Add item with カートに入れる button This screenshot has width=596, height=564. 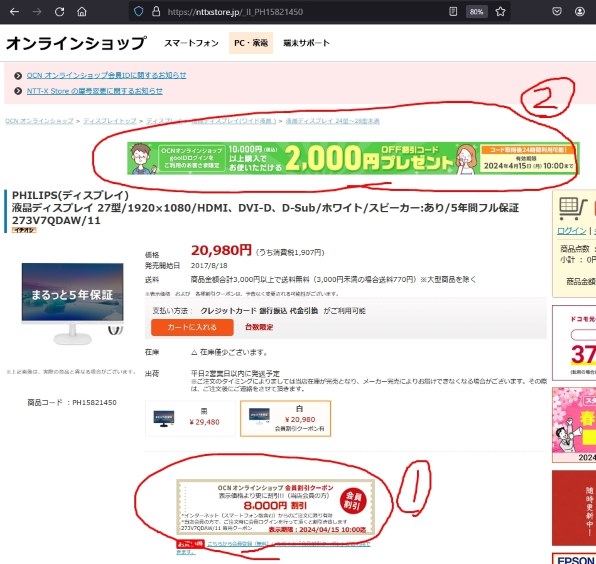click(192, 327)
